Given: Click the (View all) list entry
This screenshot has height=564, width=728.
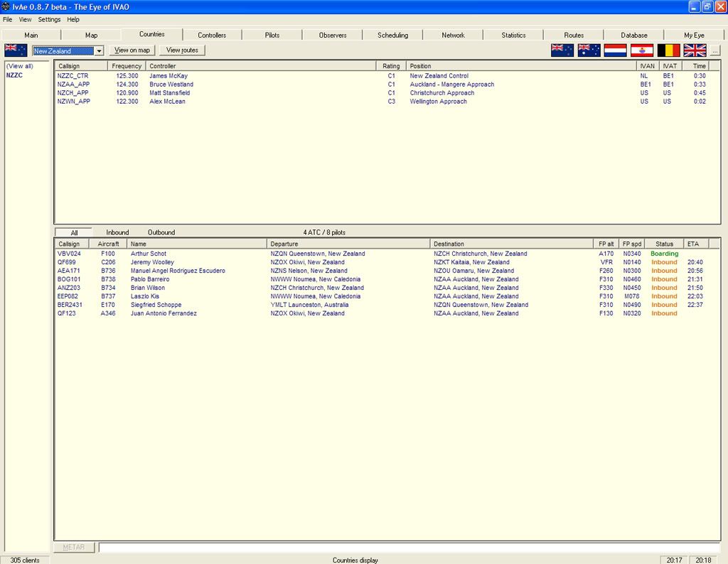Looking at the screenshot, I should coord(20,66).
